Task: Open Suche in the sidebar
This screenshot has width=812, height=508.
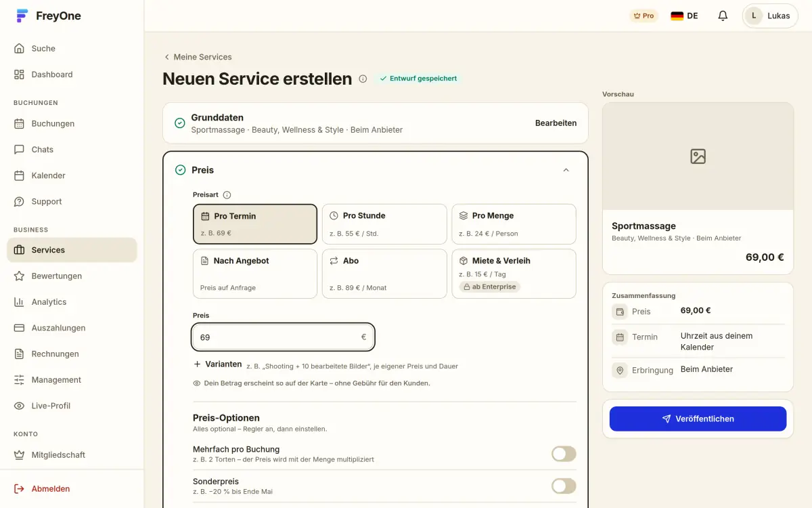Action: [x=72, y=49]
